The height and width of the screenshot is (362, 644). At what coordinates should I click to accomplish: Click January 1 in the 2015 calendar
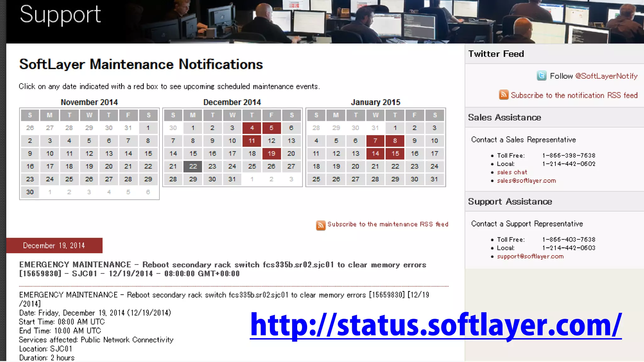tap(395, 128)
